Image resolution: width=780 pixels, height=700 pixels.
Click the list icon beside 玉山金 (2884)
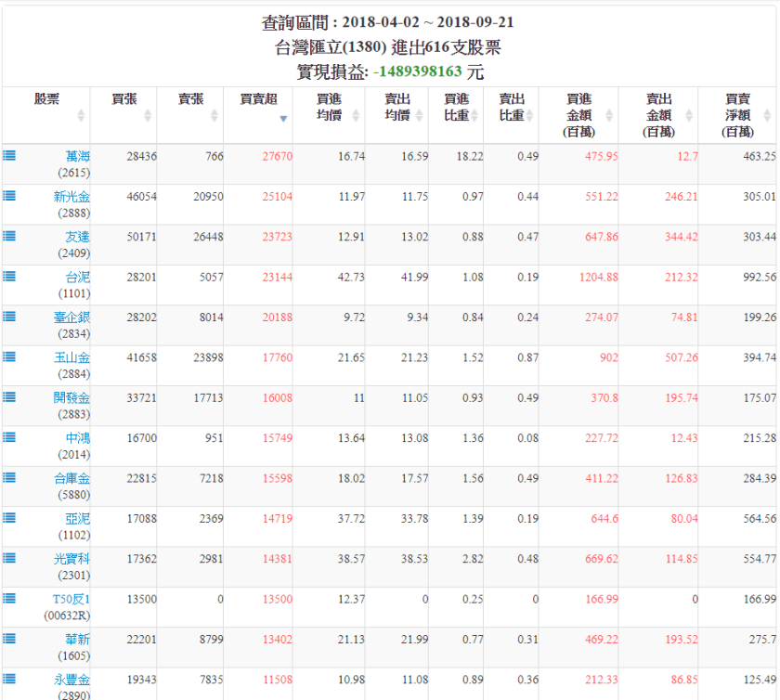9,356
